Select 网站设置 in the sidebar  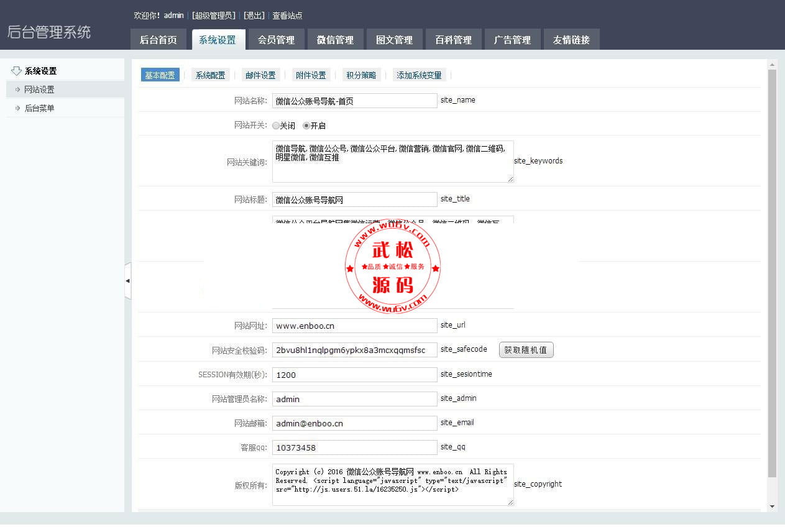tap(65, 89)
